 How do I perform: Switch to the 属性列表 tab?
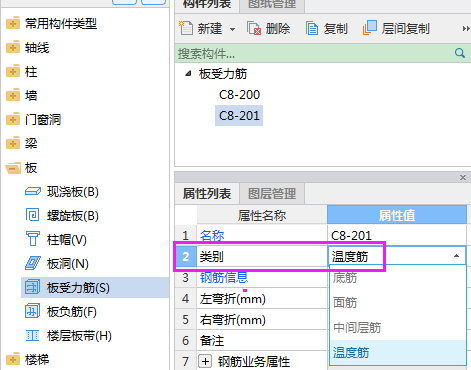(x=207, y=193)
